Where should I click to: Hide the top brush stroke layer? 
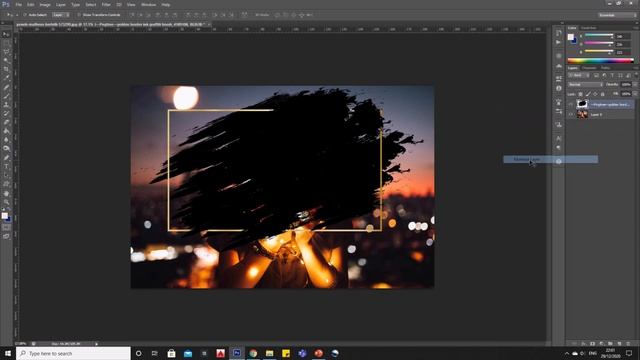(x=571, y=104)
